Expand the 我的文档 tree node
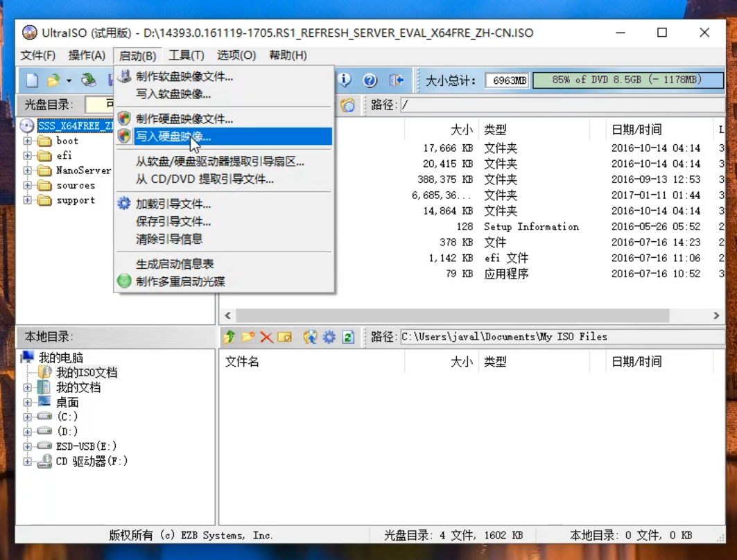The image size is (737, 560). (x=27, y=387)
